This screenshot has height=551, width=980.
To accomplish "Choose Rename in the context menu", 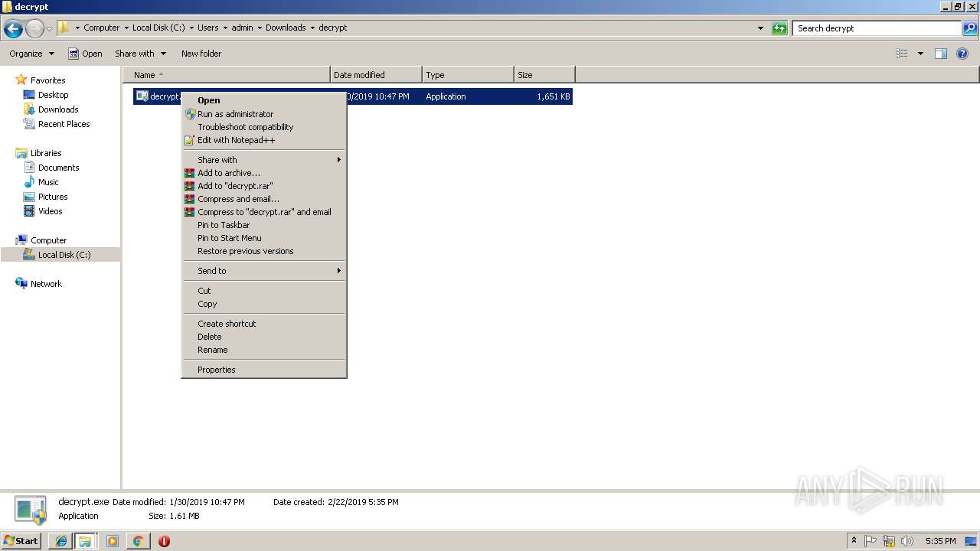I will (x=263, y=350).
